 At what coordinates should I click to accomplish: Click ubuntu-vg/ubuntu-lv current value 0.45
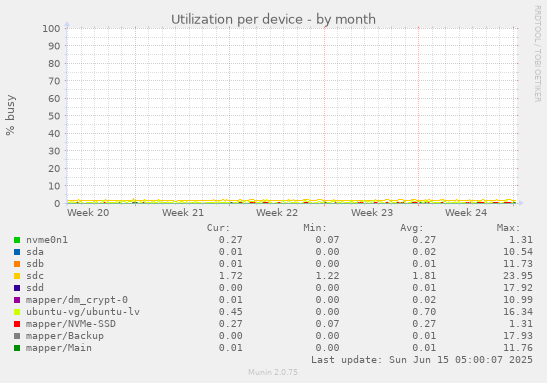click(x=231, y=312)
